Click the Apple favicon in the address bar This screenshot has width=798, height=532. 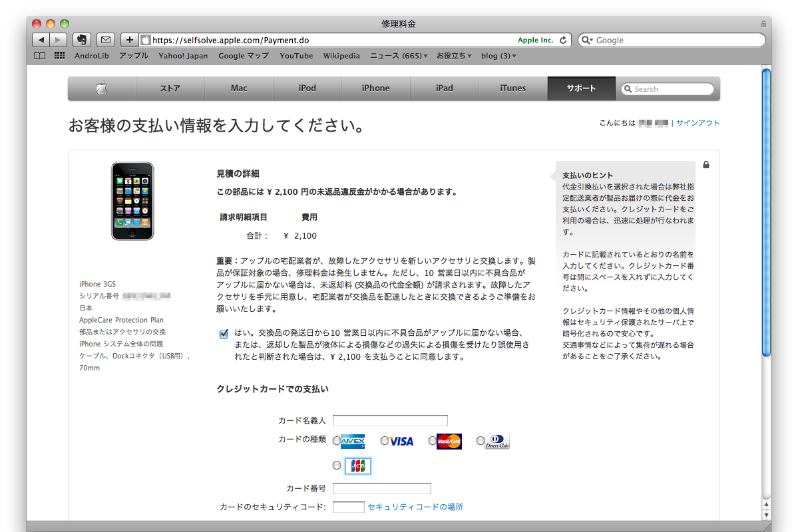tap(146, 40)
